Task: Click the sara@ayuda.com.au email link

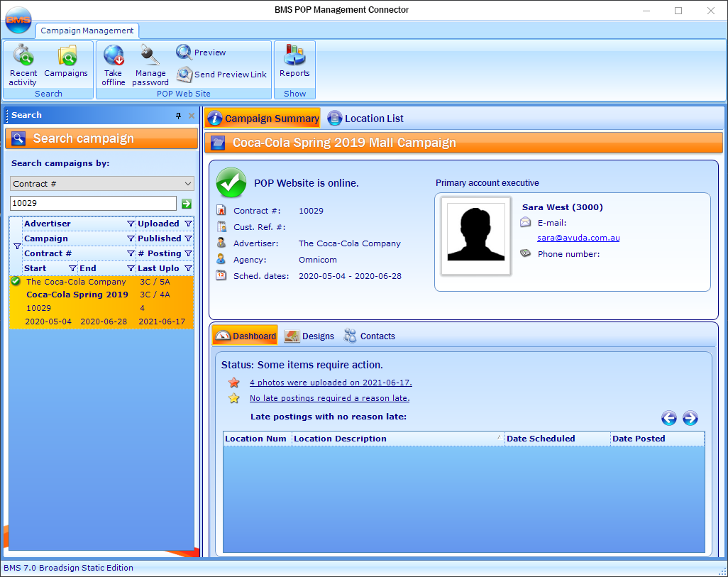Action: [x=578, y=238]
